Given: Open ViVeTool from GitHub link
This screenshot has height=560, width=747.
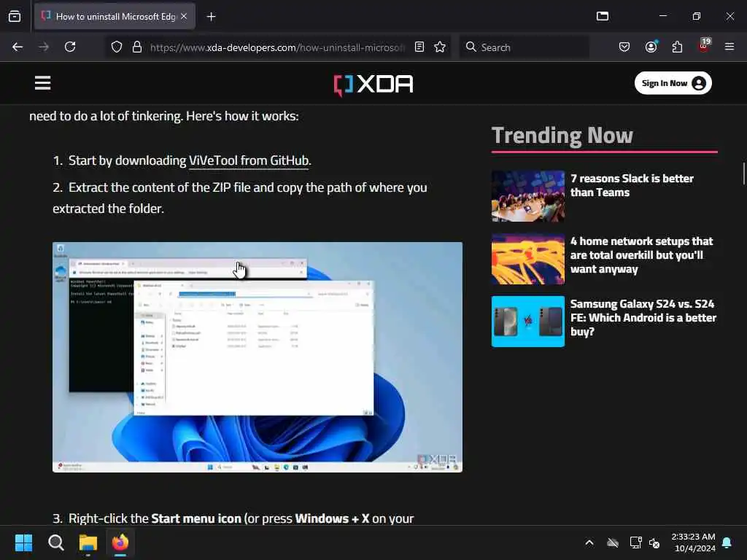Looking at the screenshot, I should (249, 160).
